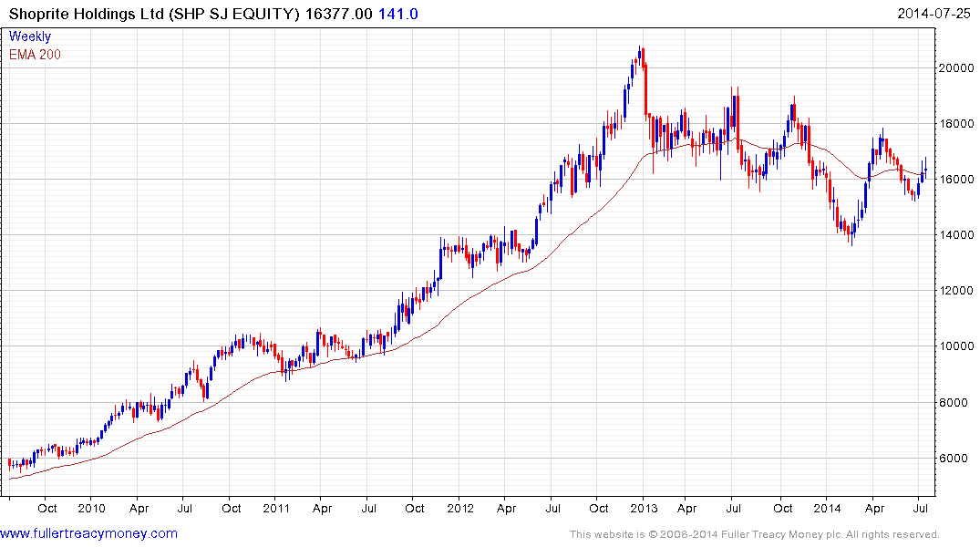This screenshot has width=980, height=547.
Task: Open the www.fullertreacymoney.com link
Action: click(88, 533)
